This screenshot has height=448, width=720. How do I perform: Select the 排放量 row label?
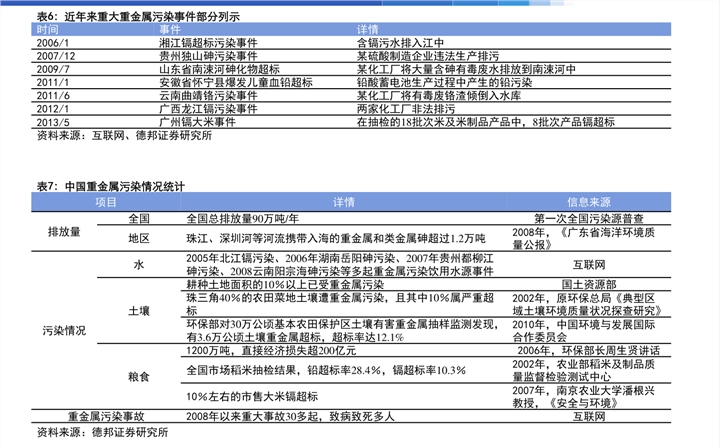click(64, 232)
